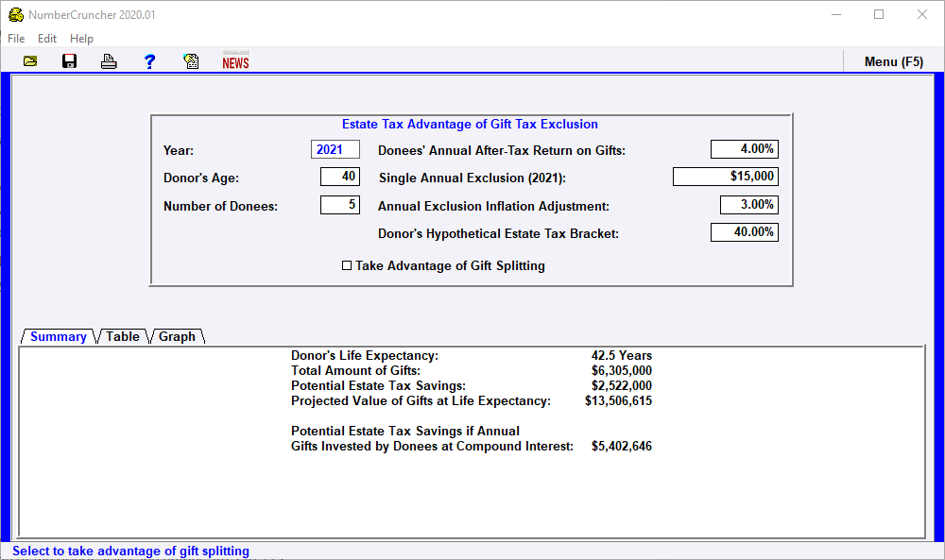Click 'Projected Value of Gifts at Life Expectancy:' label

pyautogui.click(x=421, y=400)
